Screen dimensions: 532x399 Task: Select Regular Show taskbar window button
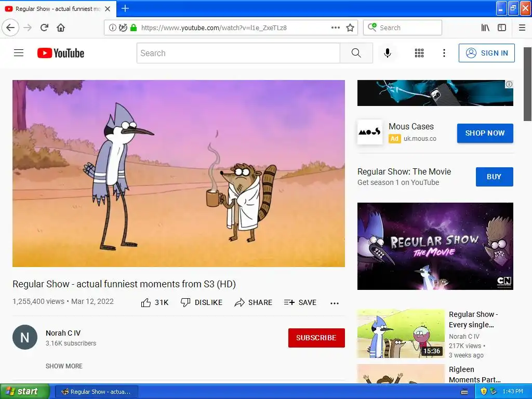pyautogui.click(x=96, y=392)
